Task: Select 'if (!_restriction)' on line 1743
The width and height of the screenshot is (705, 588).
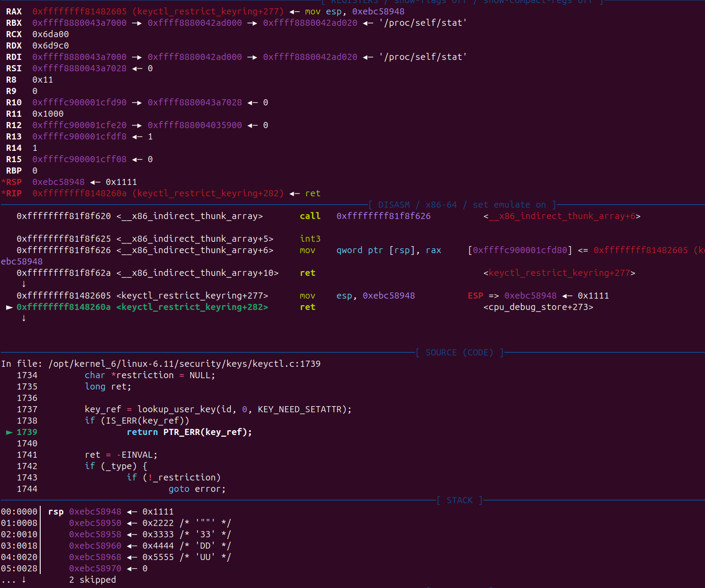Action: tap(174, 477)
